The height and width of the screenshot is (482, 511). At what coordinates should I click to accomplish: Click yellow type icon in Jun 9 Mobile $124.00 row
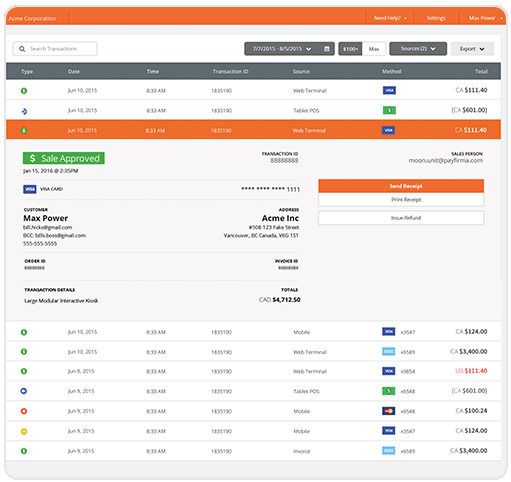(x=24, y=431)
